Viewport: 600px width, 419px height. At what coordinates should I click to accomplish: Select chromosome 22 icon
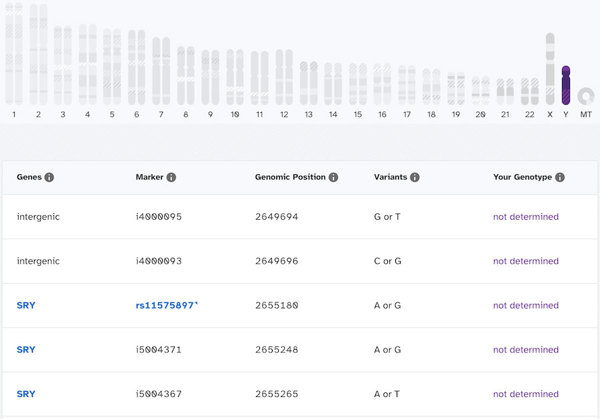(x=530, y=91)
